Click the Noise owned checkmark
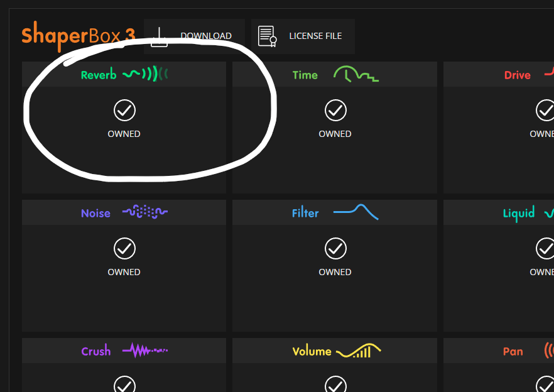 coord(124,249)
